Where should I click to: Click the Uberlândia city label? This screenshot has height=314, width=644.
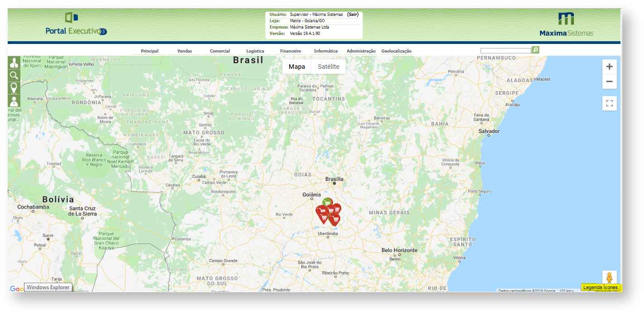(328, 233)
